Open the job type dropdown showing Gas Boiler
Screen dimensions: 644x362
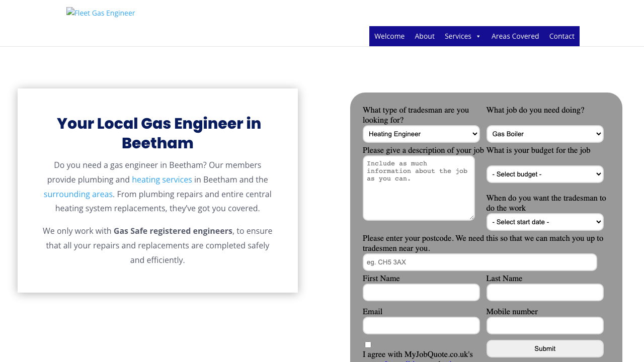click(x=545, y=134)
